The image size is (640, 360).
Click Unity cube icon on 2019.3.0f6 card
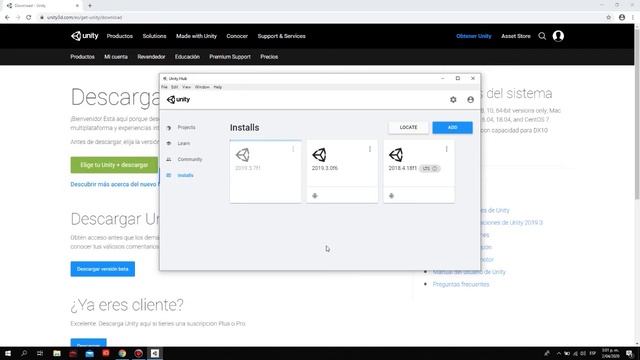319,155
